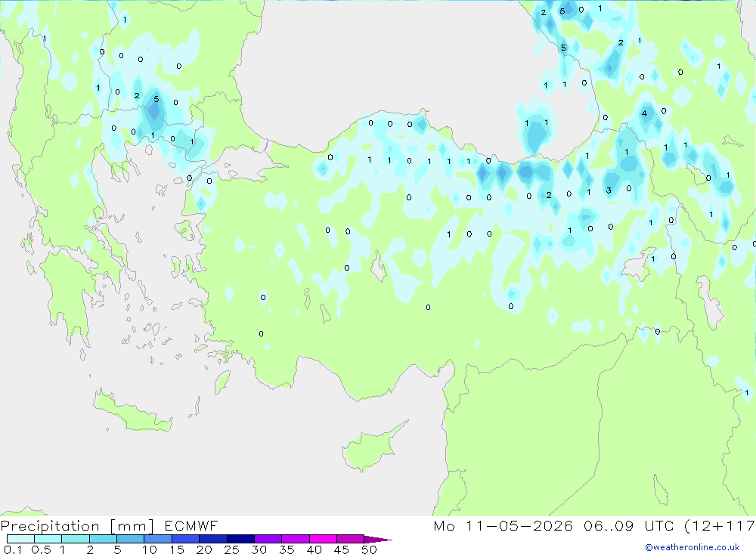Click the legend label "40"
Screen dimensions: 756x554
[x=314, y=549]
